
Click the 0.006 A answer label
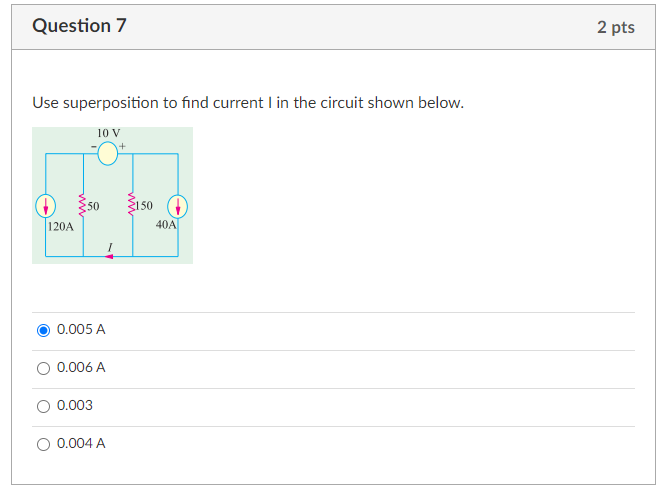tap(81, 367)
